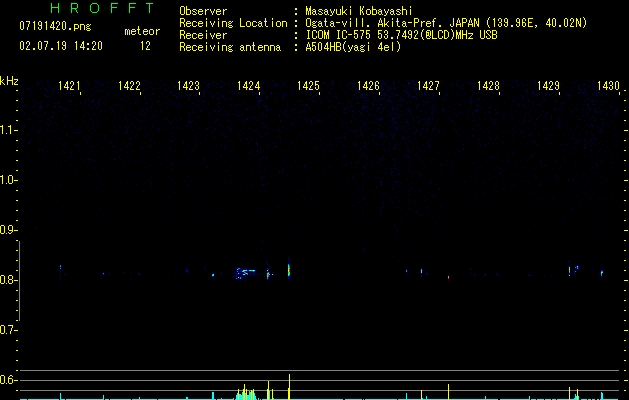Click the 0.7 kHz frequency label
The height and width of the screenshot is (400, 629).
8,330
